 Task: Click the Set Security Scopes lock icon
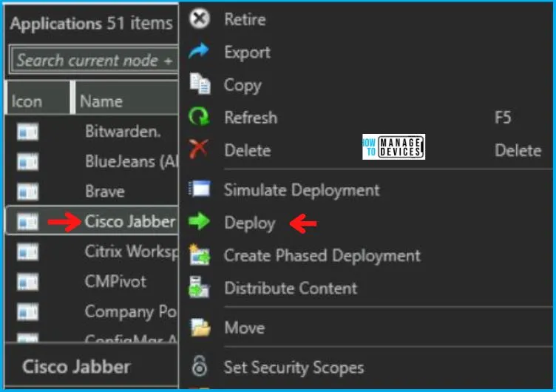tap(200, 366)
